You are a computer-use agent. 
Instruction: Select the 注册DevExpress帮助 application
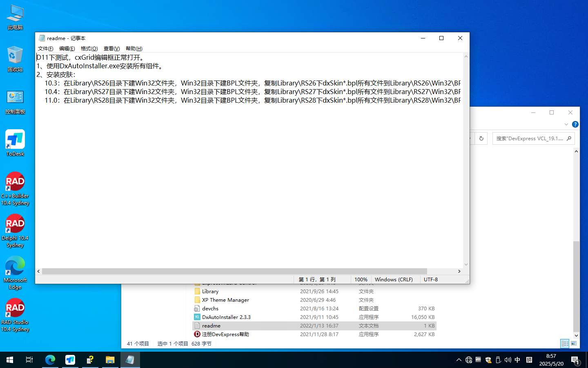coord(314,334)
